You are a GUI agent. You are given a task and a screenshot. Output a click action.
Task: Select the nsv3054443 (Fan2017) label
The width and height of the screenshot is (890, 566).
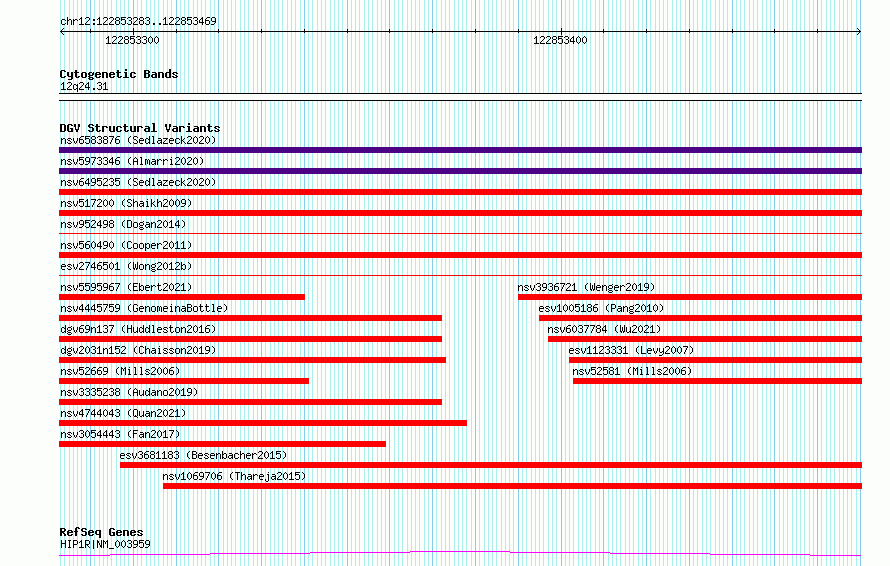(x=120, y=434)
